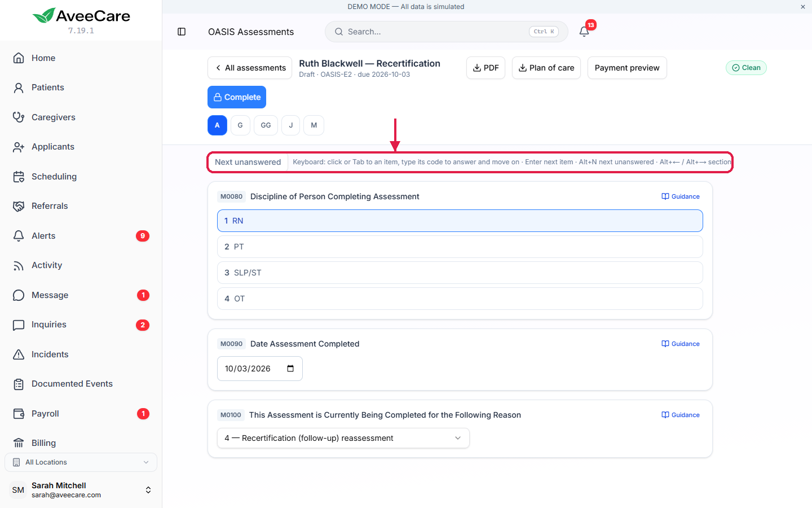Open Guidance for M0080 item

point(681,196)
